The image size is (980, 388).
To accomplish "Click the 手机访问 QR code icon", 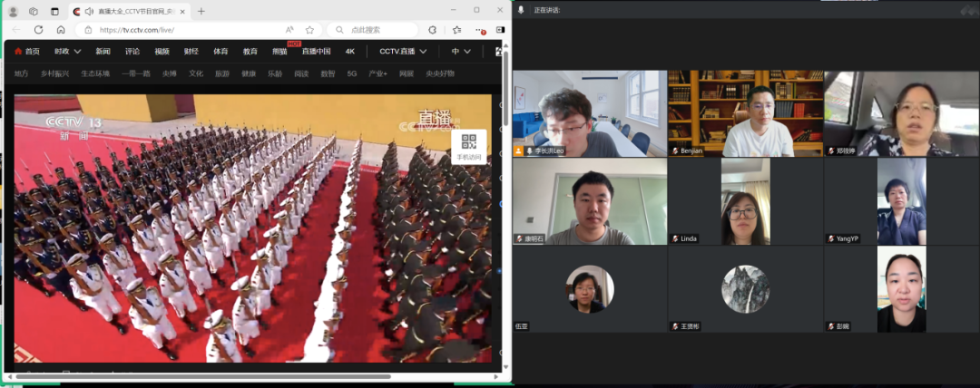I will tap(468, 143).
